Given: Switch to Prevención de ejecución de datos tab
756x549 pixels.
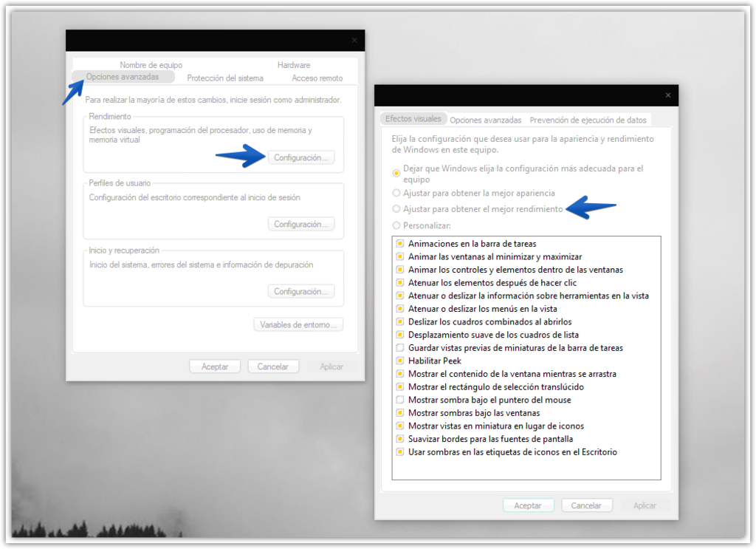Looking at the screenshot, I should pyautogui.click(x=588, y=120).
